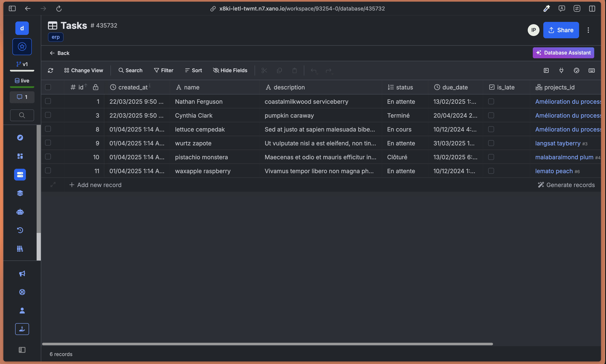Click the workspace 'd' avatar icon

pyautogui.click(x=22, y=28)
